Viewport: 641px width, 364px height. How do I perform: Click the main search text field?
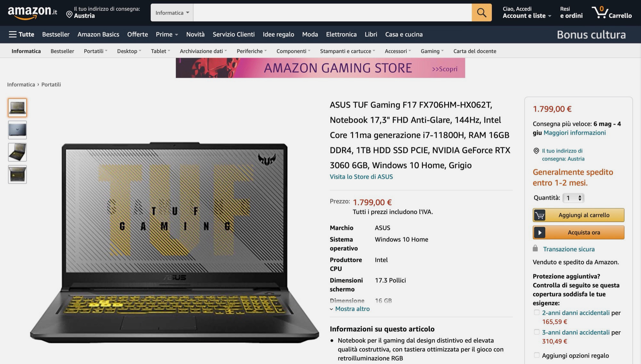point(332,12)
